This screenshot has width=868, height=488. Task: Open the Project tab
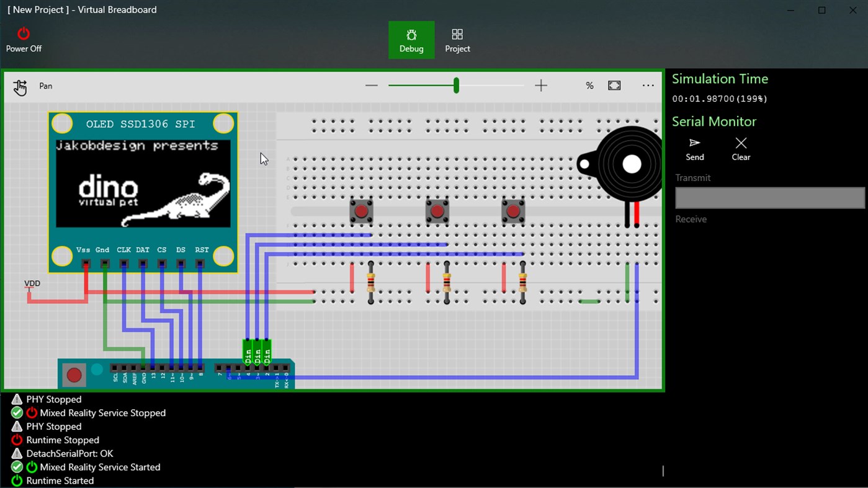point(457,40)
